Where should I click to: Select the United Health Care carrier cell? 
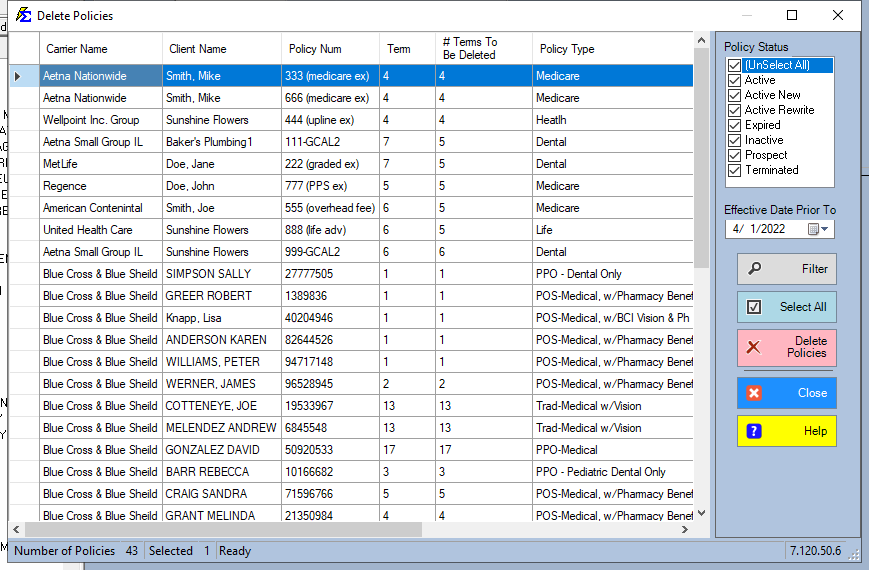click(x=101, y=230)
